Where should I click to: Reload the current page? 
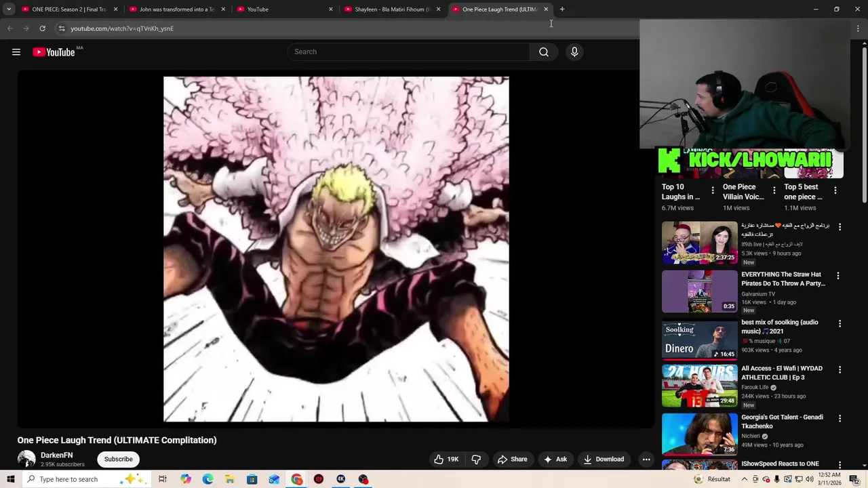click(x=42, y=28)
